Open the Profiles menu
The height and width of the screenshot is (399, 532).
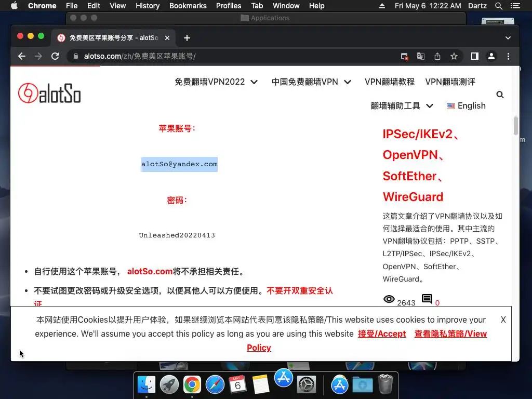coord(229,6)
